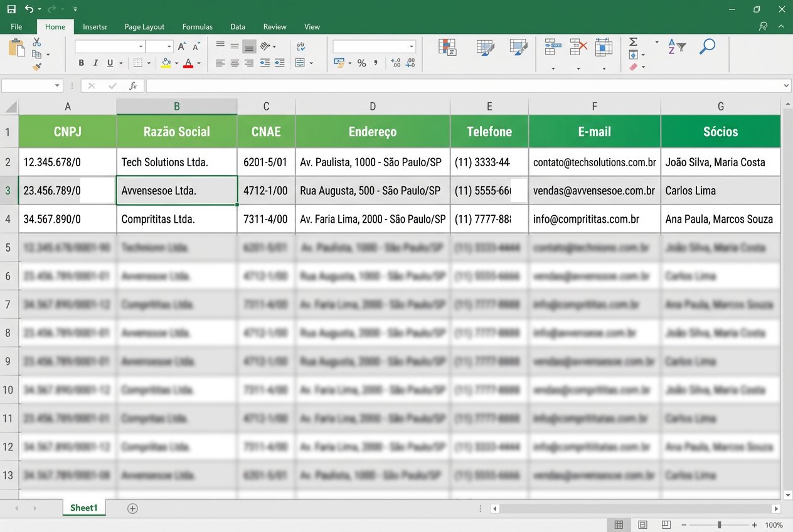
Task: Switch to the Data tab
Action: [x=238, y=27]
